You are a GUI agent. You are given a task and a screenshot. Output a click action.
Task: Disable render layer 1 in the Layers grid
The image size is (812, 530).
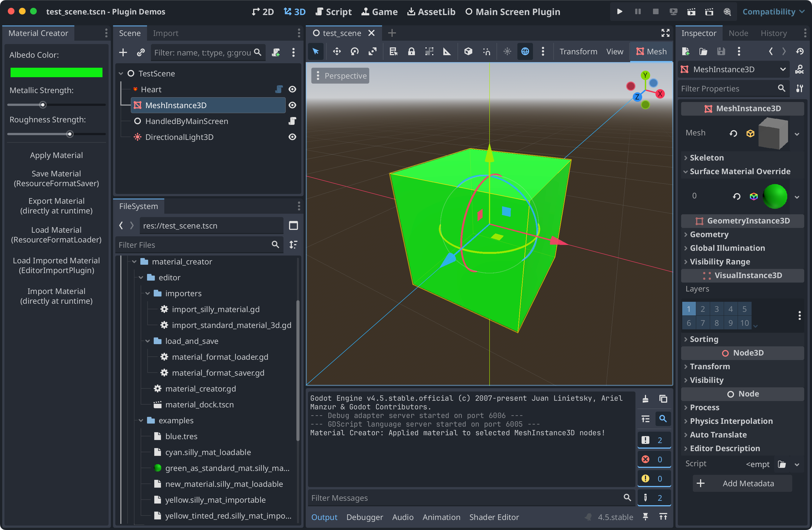tap(689, 309)
